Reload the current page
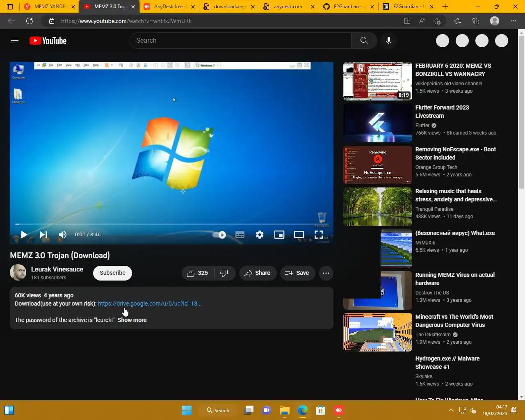The height and width of the screenshot is (420, 525). [x=30, y=21]
